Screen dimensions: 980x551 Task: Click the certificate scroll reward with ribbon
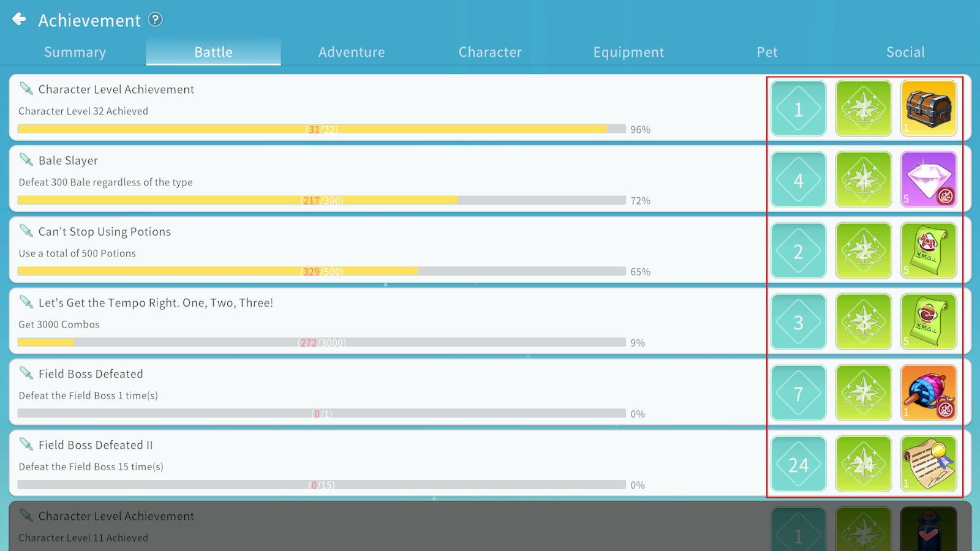[x=928, y=463]
